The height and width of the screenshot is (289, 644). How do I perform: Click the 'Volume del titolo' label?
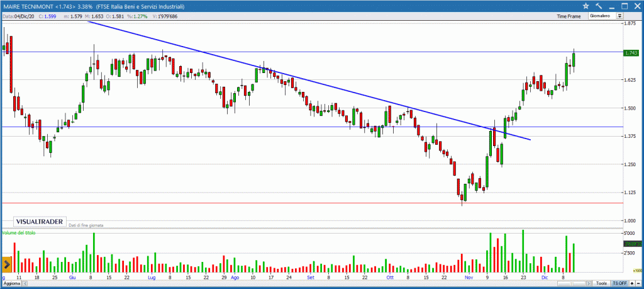pos(19,233)
